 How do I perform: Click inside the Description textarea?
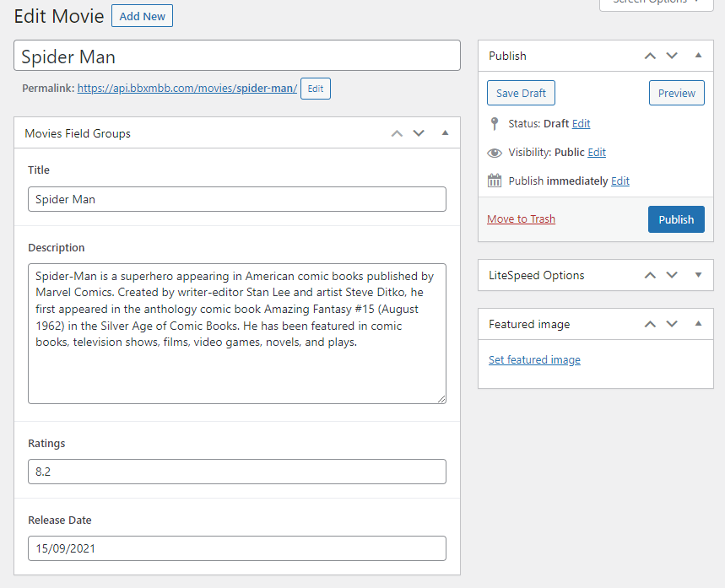tap(236, 333)
